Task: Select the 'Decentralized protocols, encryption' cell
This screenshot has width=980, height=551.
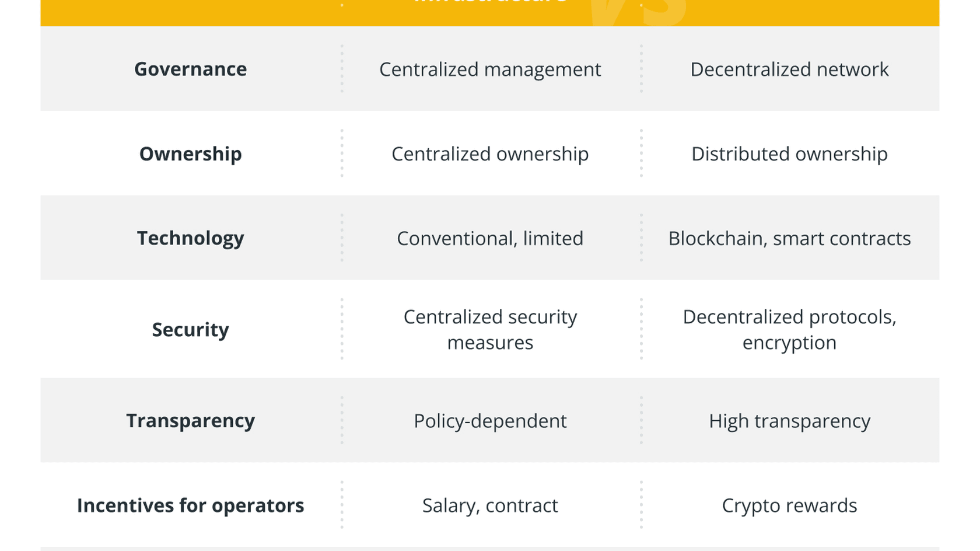Action: pyautogui.click(x=789, y=330)
